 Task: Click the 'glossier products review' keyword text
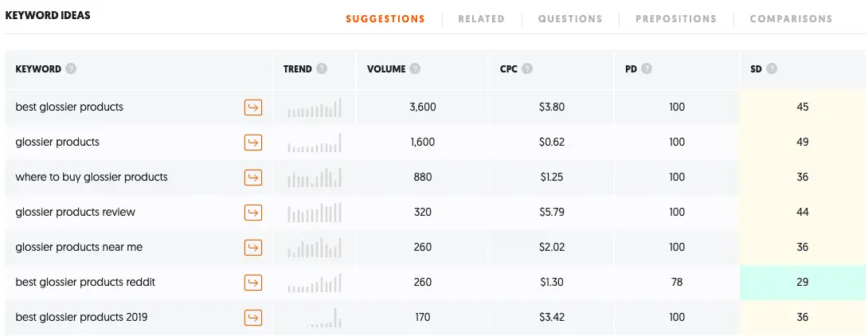point(76,212)
